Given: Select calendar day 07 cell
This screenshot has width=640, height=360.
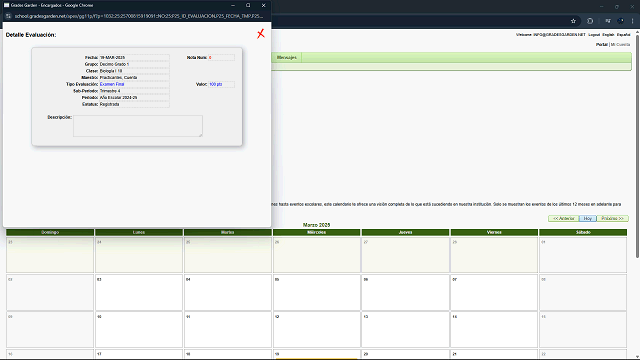Looking at the screenshot, I should pyautogui.click(x=494, y=292).
